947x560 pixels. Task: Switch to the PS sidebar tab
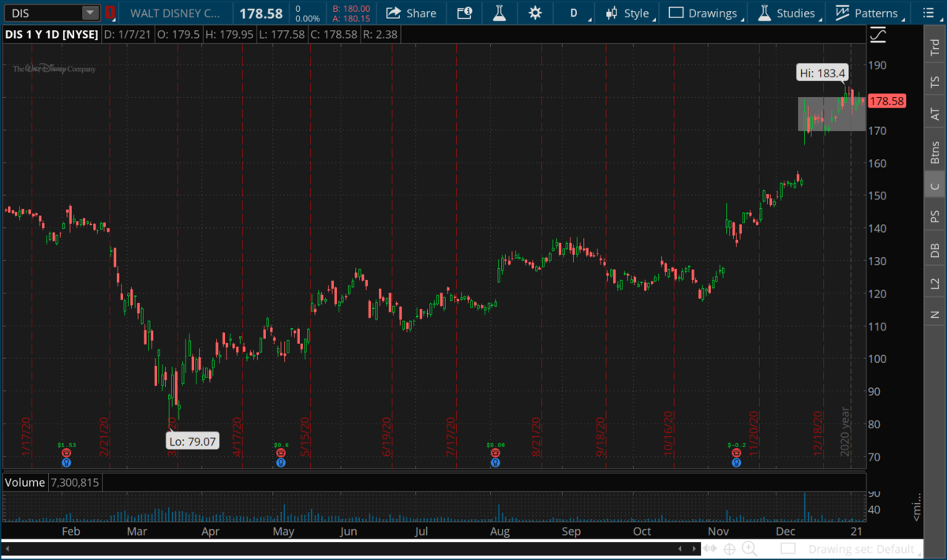935,216
